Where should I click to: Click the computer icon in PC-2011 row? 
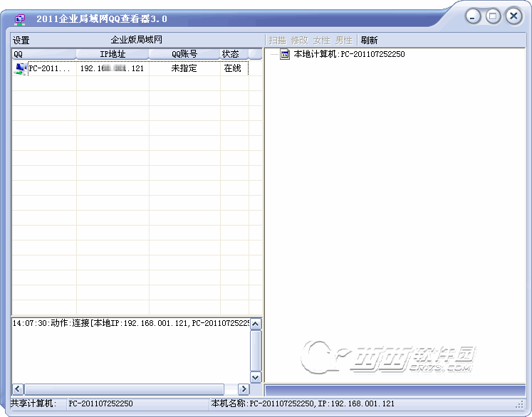(21, 68)
